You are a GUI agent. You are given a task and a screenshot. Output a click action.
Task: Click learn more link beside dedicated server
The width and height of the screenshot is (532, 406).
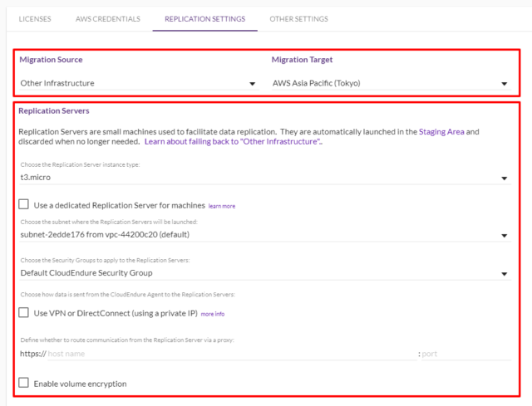click(x=222, y=206)
